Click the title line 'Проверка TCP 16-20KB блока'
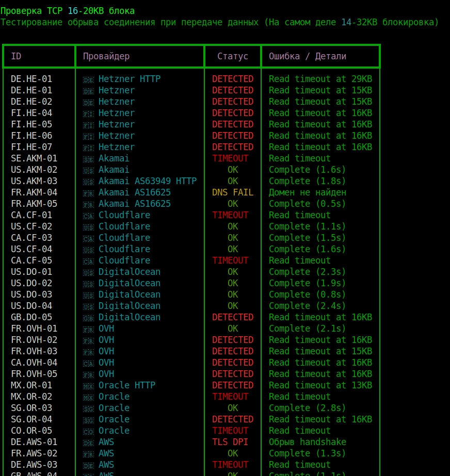The width and height of the screenshot is (450, 476). (x=68, y=11)
